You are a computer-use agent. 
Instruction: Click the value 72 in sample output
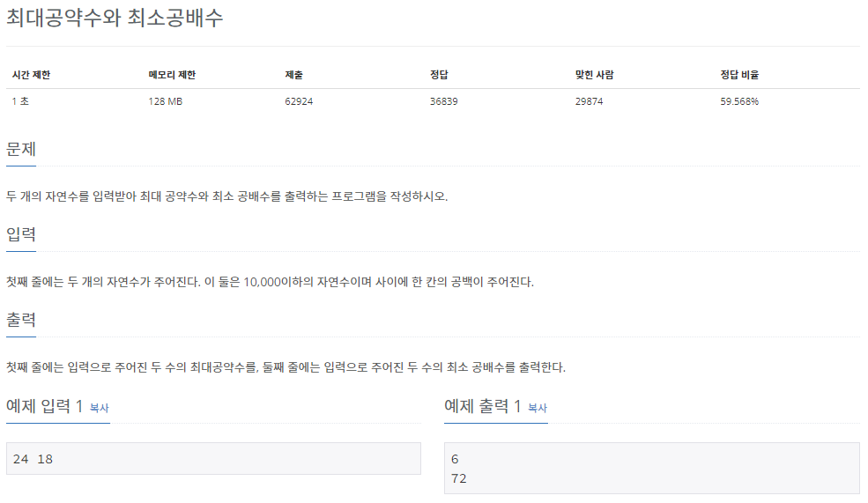(459, 478)
